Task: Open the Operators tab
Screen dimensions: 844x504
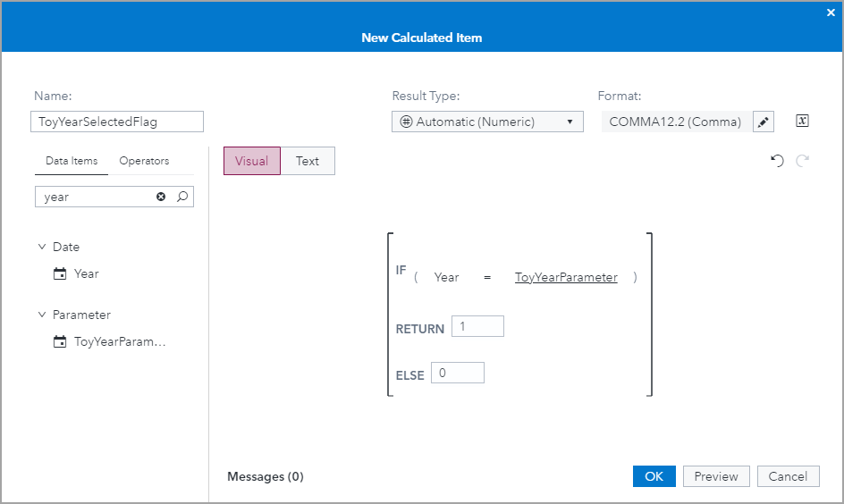Action: [x=144, y=161]
